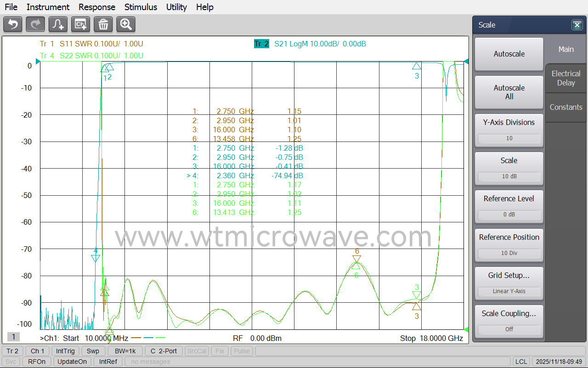Open Scale Coupling Off button
Image resolution: width=588 pixels, height=368 pixels.
click(509, 321)
